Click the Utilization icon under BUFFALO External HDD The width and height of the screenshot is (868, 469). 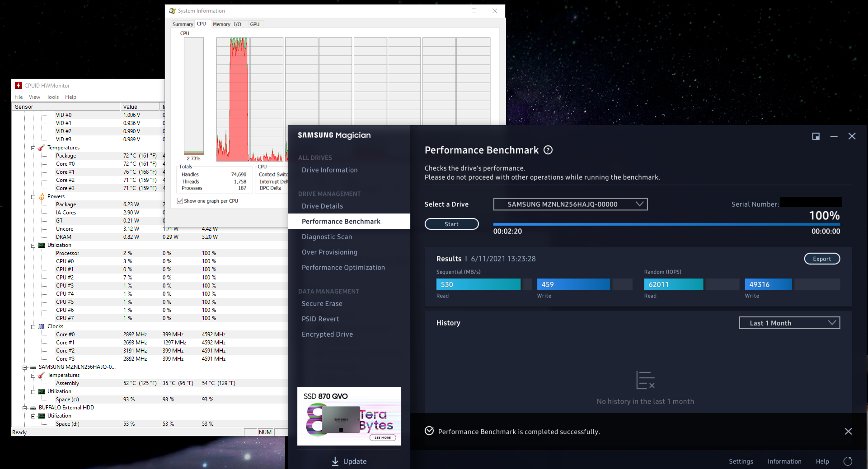click(x=42, y=416)
